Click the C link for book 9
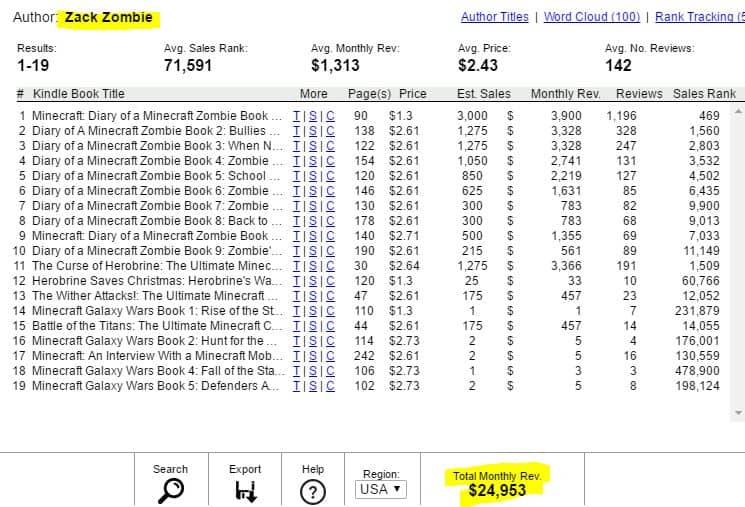This screenshot has width=745, height=507. [330, 236]
